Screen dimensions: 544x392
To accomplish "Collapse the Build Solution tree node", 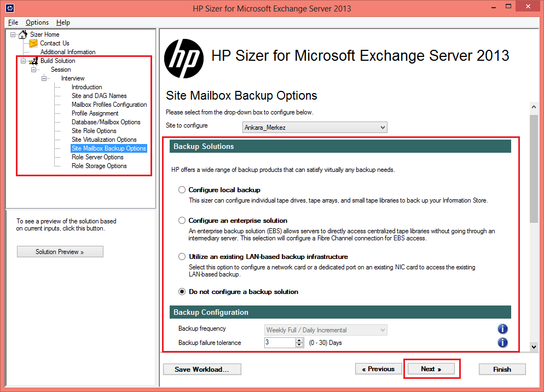I will (x=23, y=61).
